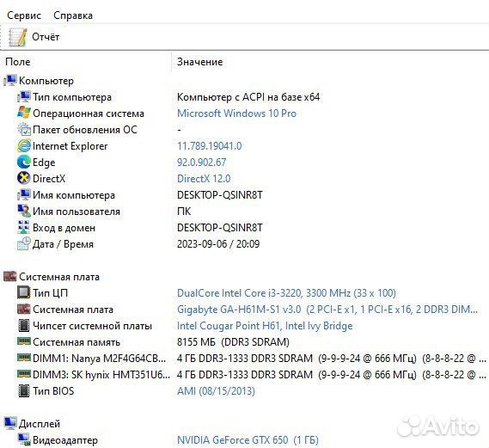Select the Компьютер group monitor icon

tap(10, 81)
